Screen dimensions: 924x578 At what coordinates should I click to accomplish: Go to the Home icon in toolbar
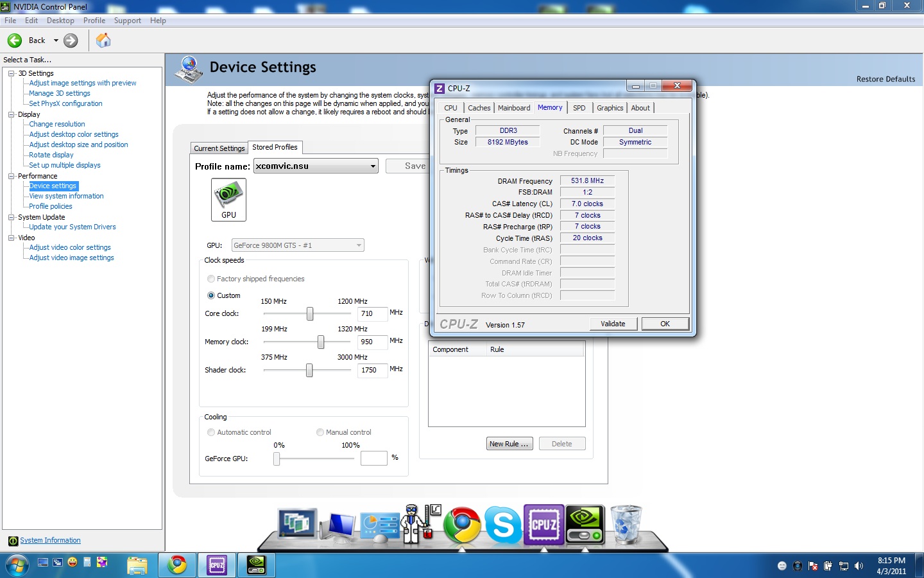pyautogui.click(x=103, y=40)
